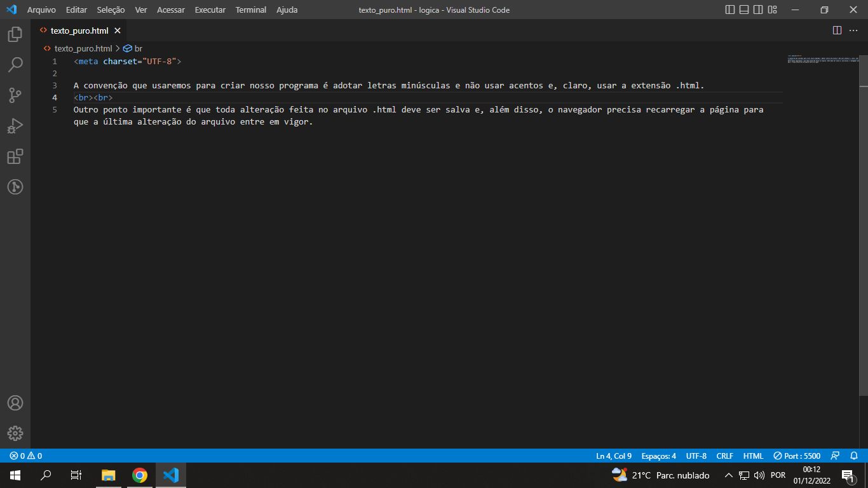Click line number 1 in the gutter
The height and width of the screenshot is (488, 868).
[x=55, y=62]
